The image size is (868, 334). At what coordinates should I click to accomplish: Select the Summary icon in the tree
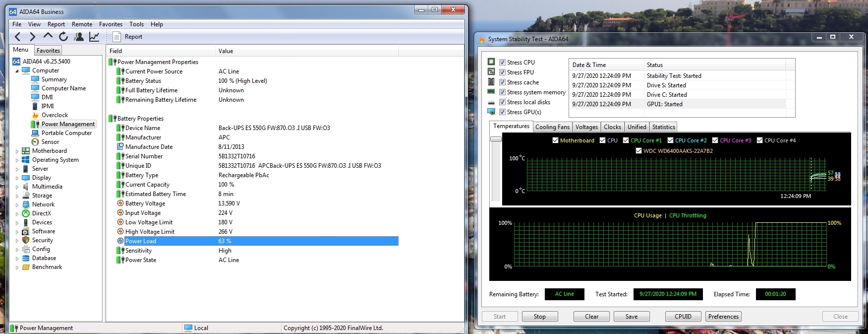point(35,79)
